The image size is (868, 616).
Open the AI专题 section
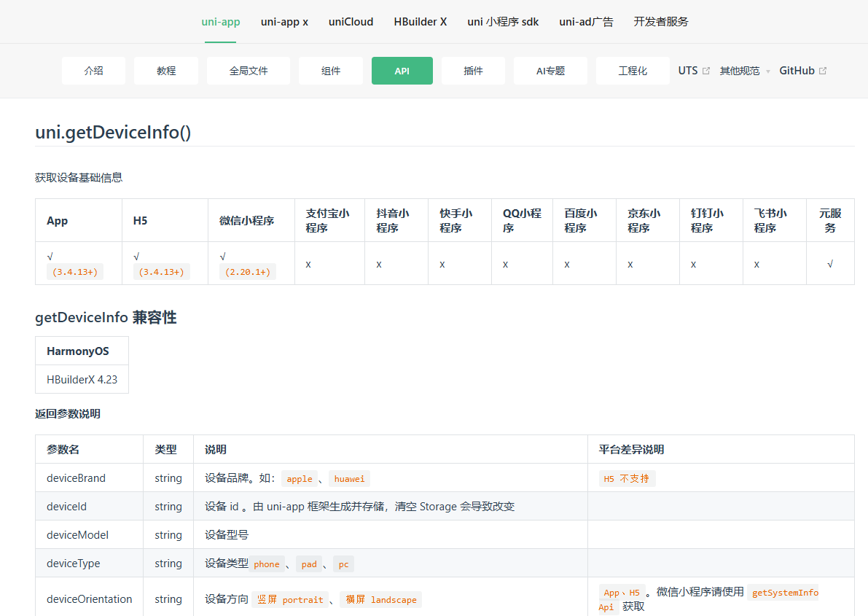[550, 71]
